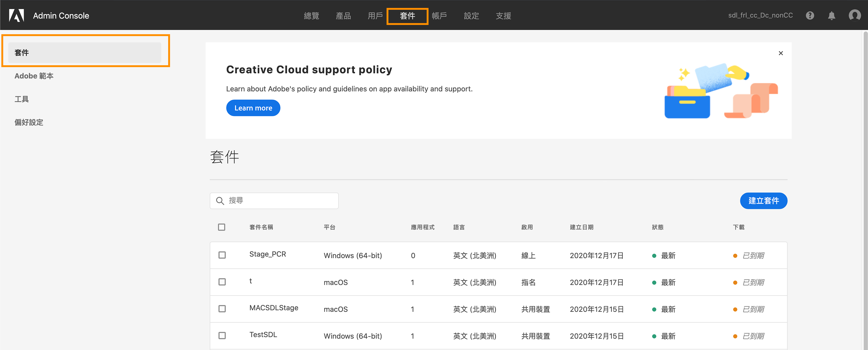Open the 產品 tab

(343, 16)
